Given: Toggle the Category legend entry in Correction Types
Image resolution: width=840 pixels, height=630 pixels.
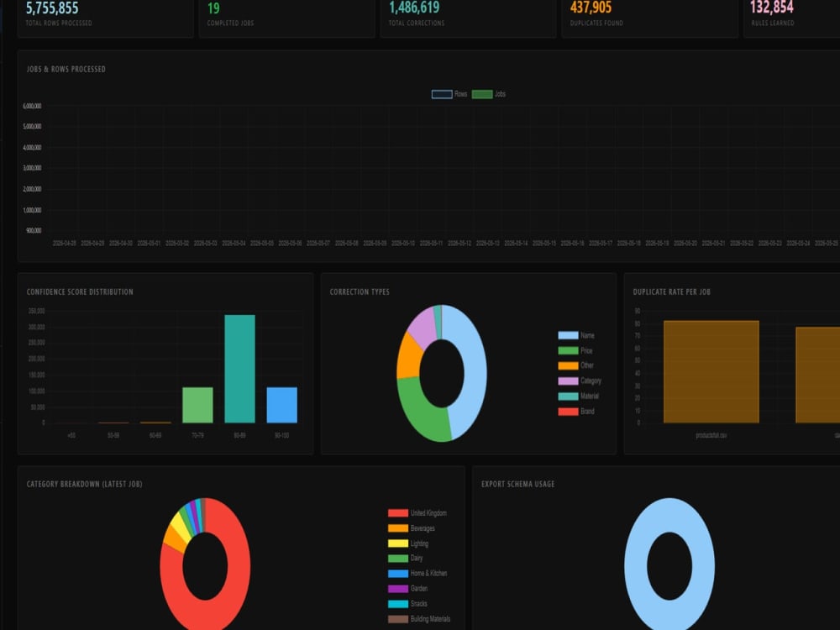Looking at the screenshot, I should click(x=580, y=381).
